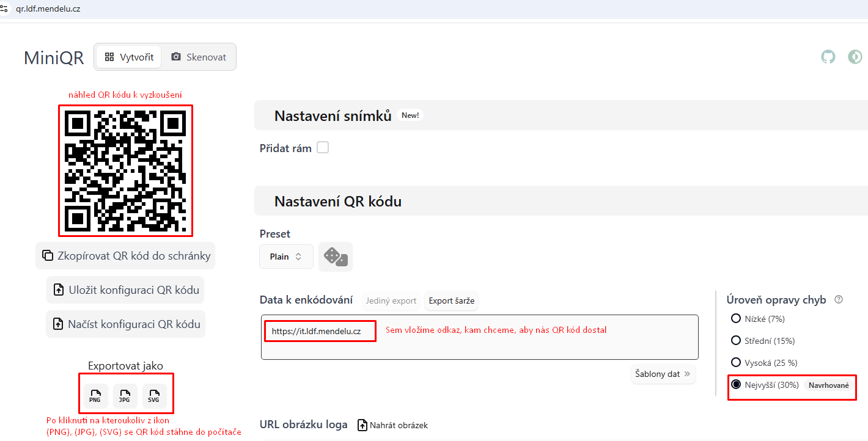Screen dimensions: 868x441
Task: Click Uložit konfiguraci QR kódu
Action: [x=125, y=290]
